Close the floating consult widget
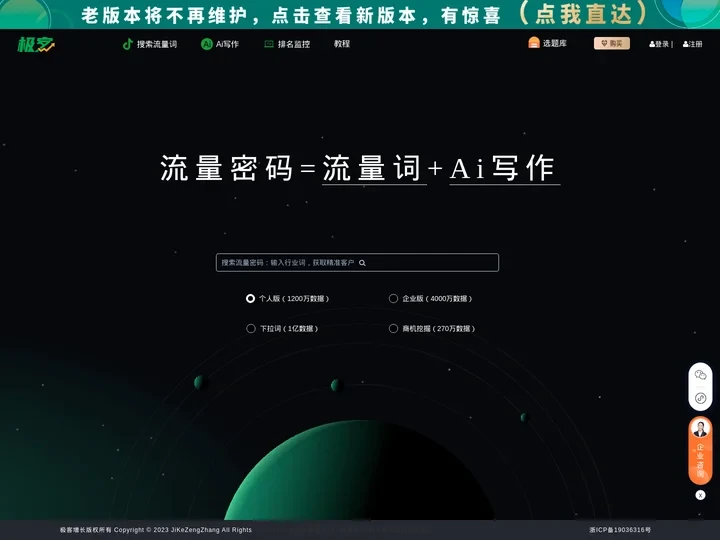The height and width of the screenshot is (540, 720). point(700,495)
